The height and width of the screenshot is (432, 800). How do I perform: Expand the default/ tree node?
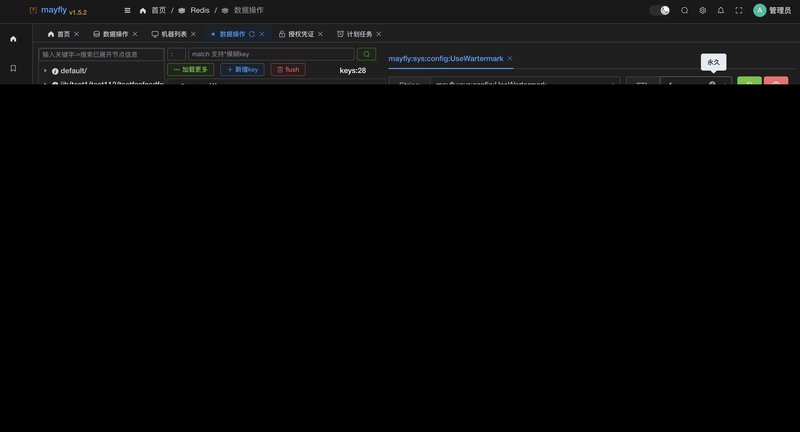[45, 71]
